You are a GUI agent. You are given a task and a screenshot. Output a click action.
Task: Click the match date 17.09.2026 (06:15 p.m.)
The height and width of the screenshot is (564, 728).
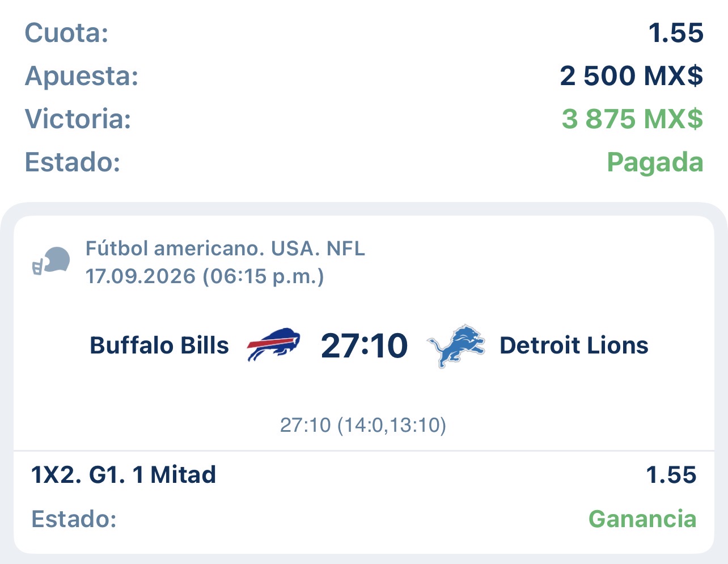(205, 276)
